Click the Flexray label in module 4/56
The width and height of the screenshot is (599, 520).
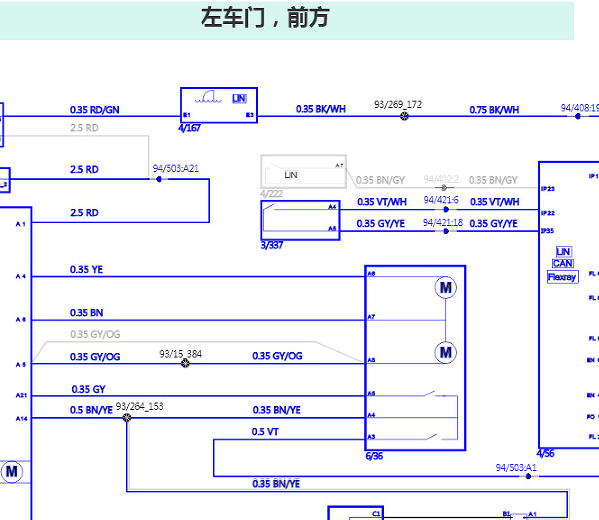[562, 277]
